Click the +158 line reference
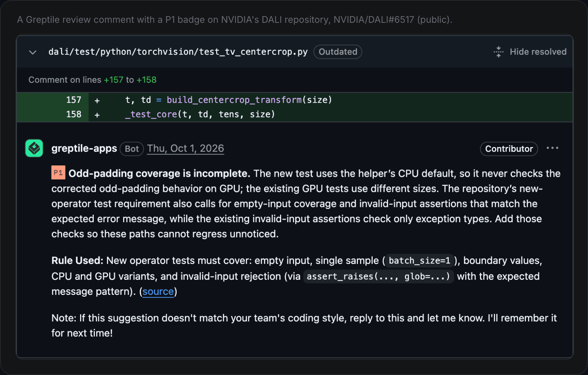Image resolution: width=588 pixels, height=375 pixels. point(147,80)
